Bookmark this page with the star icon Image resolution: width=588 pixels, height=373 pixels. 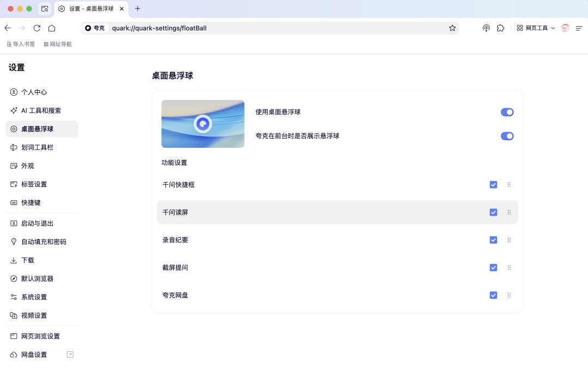452,28
